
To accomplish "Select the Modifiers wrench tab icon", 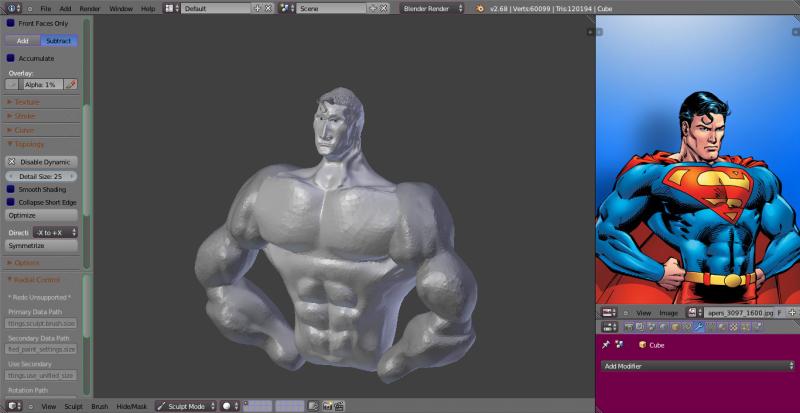I will tap(699, 327).
